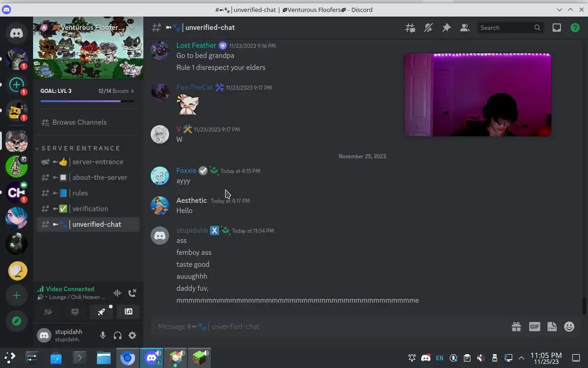The image size is (588, 368).
Task: Toggle deafen with headphones icon
Action: [118, 335]
